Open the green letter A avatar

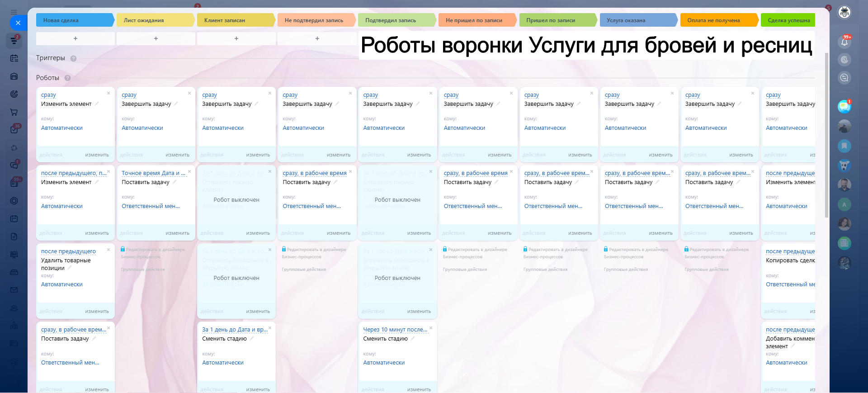(844, 204)
